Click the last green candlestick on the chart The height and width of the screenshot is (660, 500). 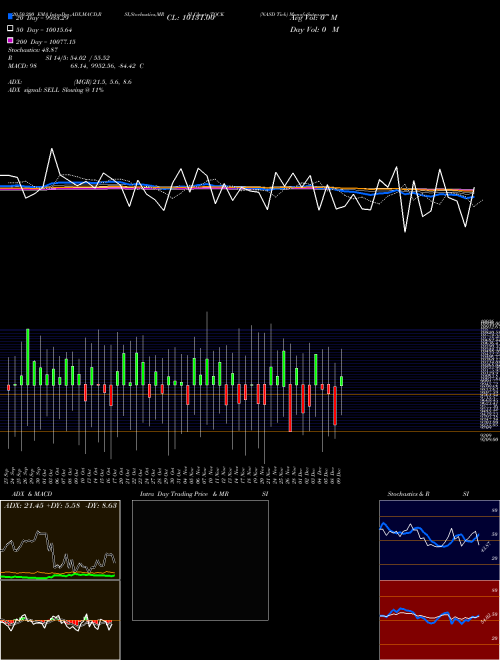[x=341, y=381]
